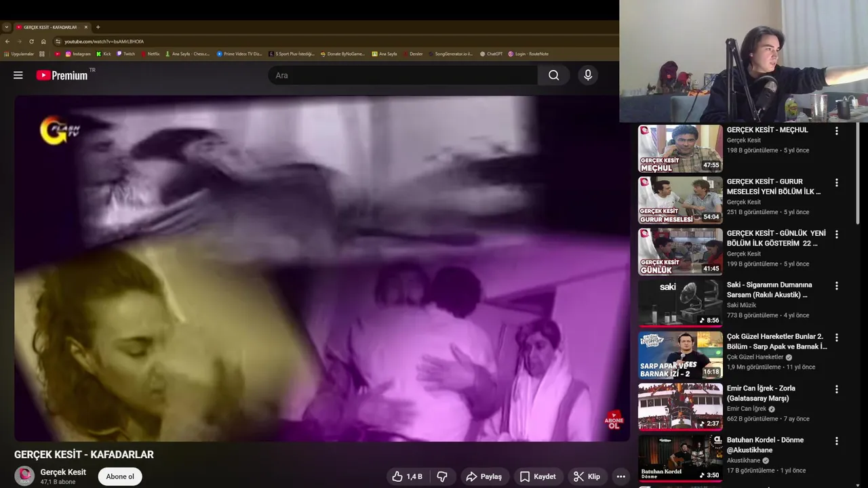Close the GERÇEK KESİT browser tab
Image resolution: width=868 pixels, height=488 pixels.
pos(86,27)
